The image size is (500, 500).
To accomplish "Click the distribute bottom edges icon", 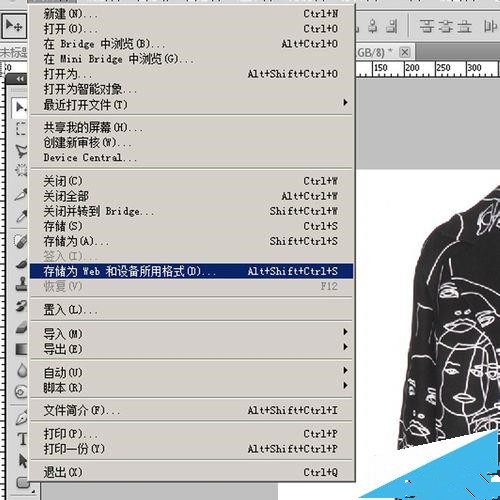I will coord(464,26).
